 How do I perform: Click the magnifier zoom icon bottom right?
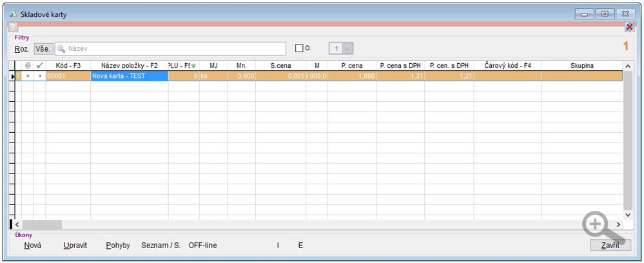tap(598, 226)
